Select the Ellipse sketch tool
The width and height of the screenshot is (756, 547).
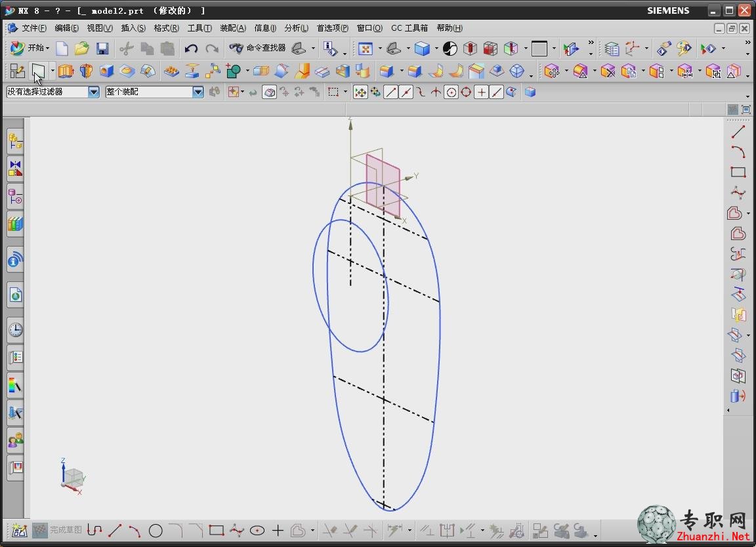click(257, 531)
